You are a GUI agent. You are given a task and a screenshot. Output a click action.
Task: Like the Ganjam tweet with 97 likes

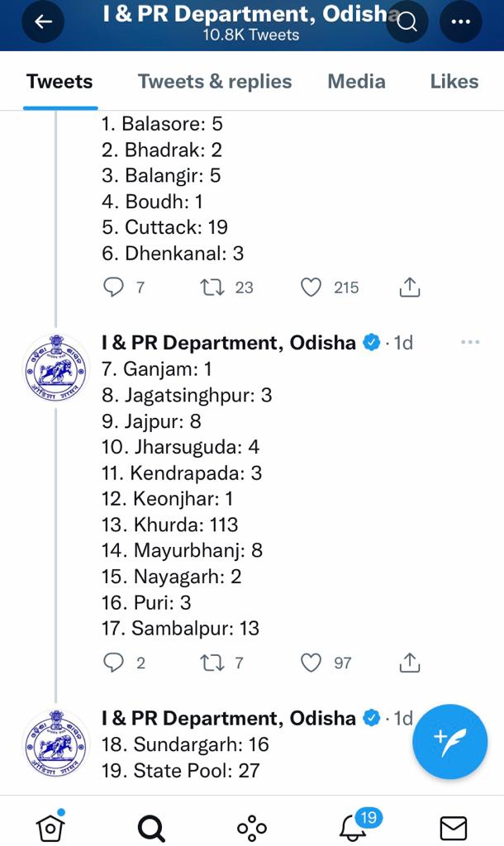tap(311, 663)
